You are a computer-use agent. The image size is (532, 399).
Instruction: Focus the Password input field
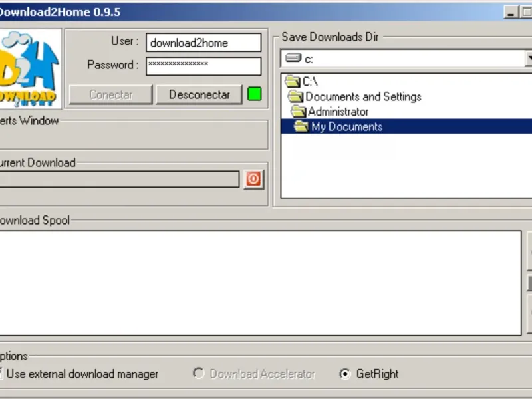click(203, 66)
